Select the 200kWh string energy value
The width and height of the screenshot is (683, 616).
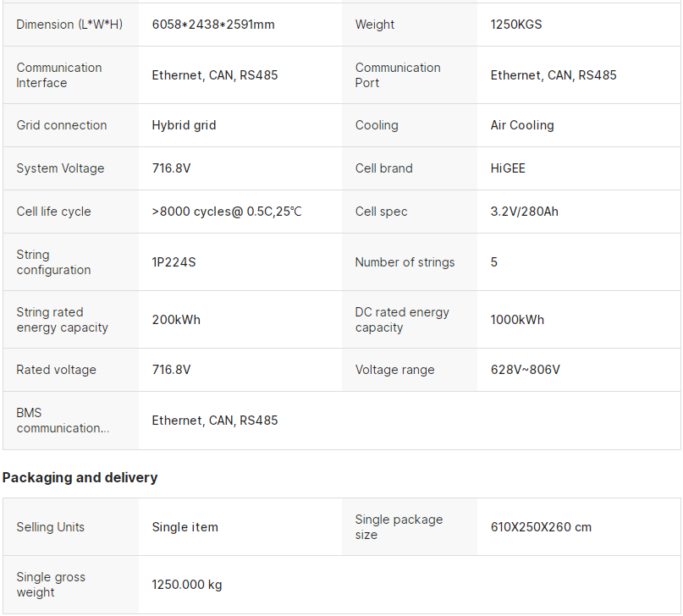[176, 320]
